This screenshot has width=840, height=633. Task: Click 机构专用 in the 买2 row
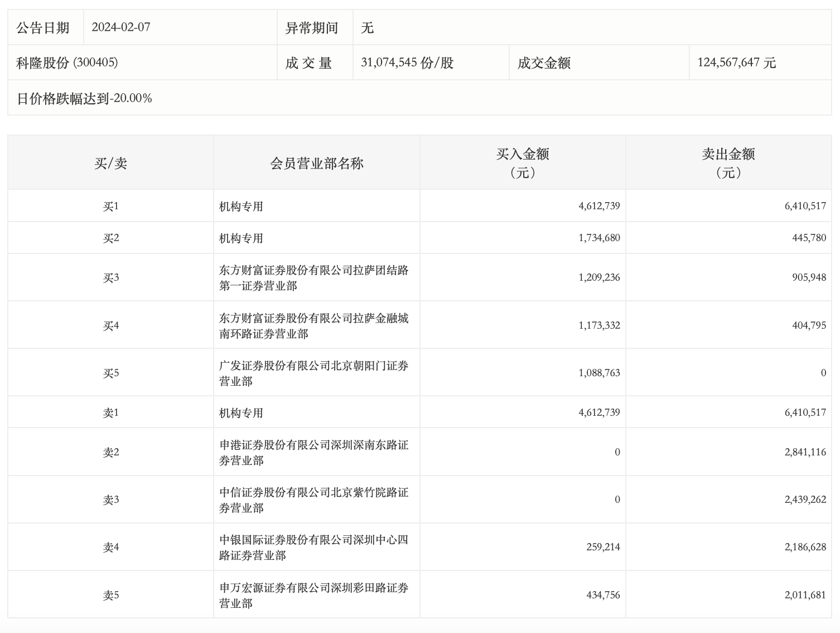(241, 238)
